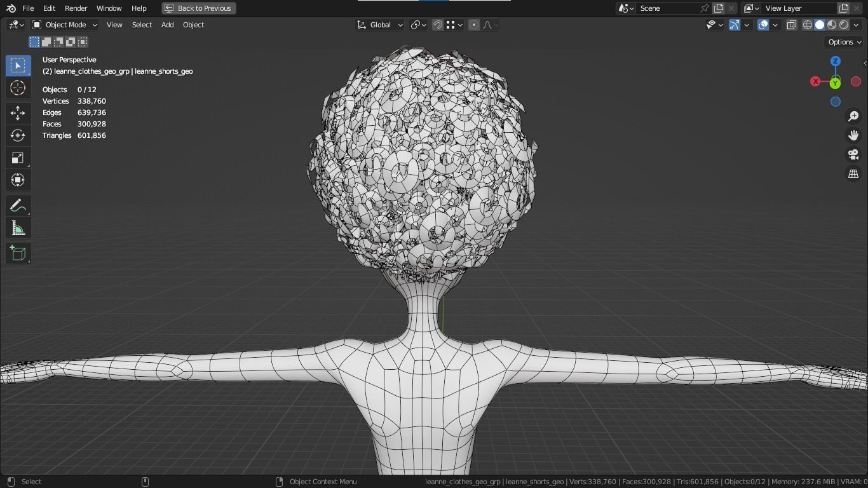
Task: Select the Scale tool
Action: coord(18,158)
